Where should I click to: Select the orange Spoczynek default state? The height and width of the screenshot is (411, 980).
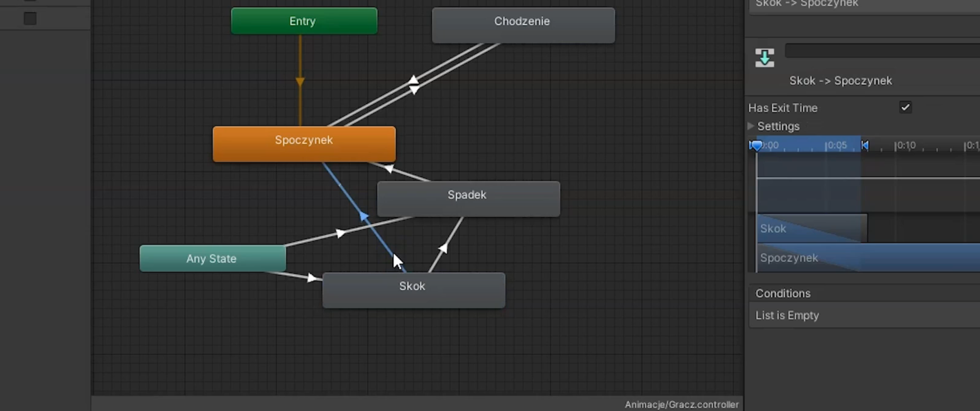pyautogui.click(x=304, y=143)
